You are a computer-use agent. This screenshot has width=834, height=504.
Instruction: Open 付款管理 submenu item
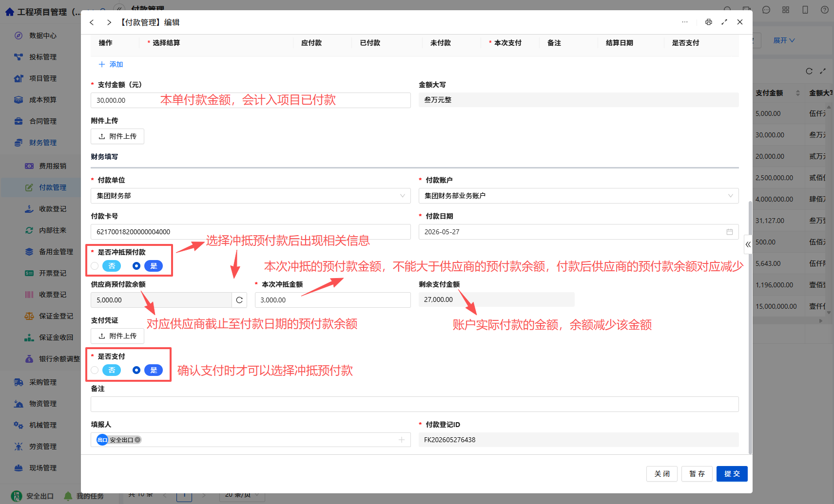pos(53,187)
